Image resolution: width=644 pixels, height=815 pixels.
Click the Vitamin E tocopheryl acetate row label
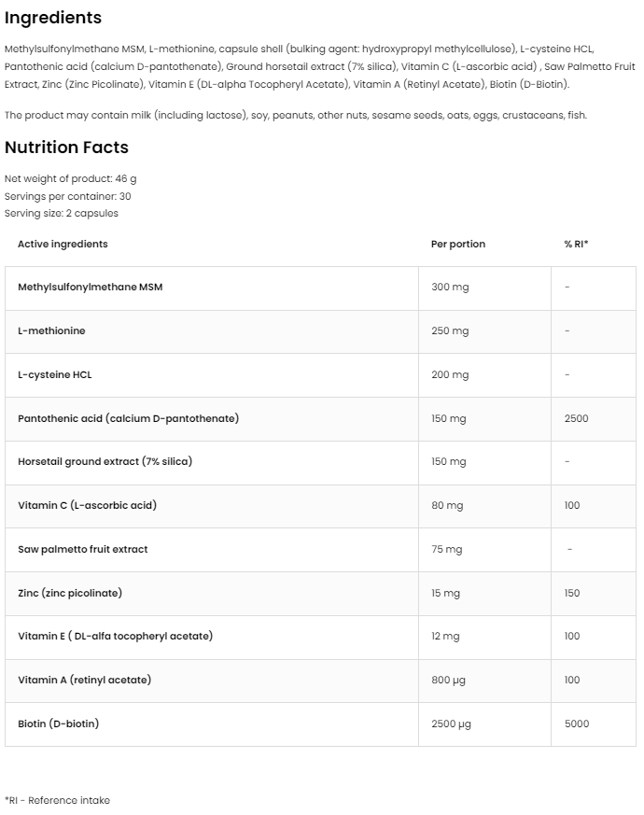tap(115, 636)
